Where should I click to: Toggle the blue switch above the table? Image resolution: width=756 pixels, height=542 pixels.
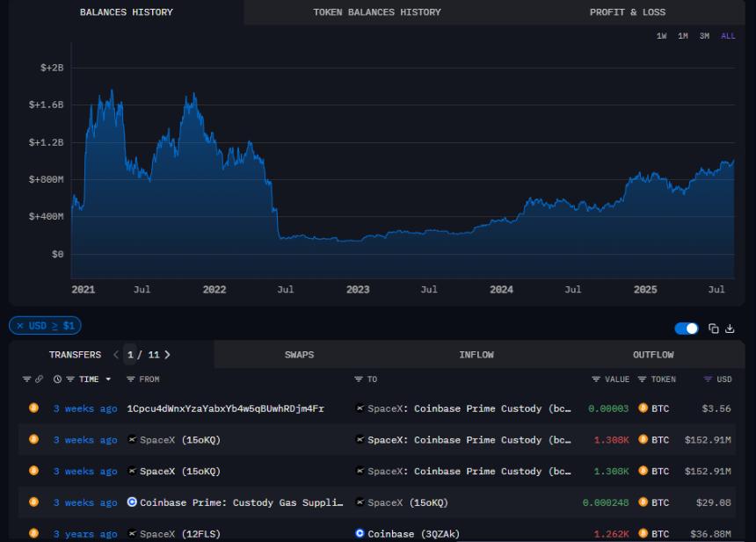click(686, 329)
